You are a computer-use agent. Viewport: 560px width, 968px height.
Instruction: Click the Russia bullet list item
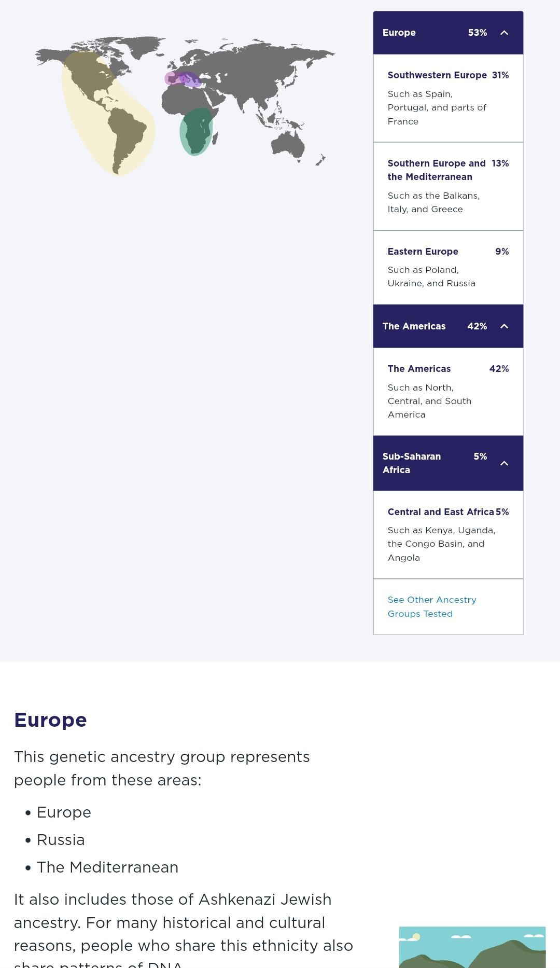[x=61, y=839]
